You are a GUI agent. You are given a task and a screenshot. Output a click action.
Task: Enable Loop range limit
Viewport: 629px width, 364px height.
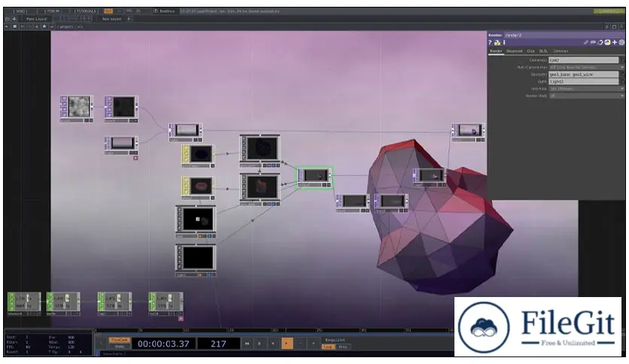328,347
